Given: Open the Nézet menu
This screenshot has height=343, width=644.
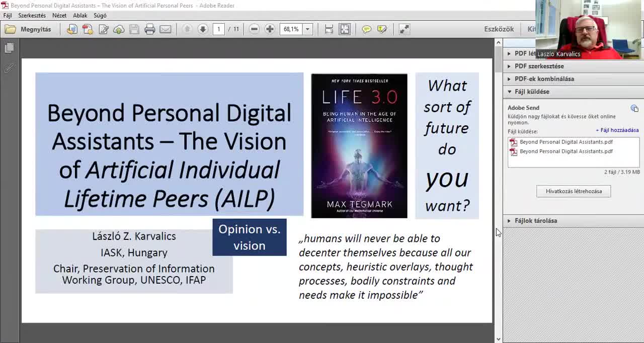Looking at the screenshot, I should coord(59,16).
